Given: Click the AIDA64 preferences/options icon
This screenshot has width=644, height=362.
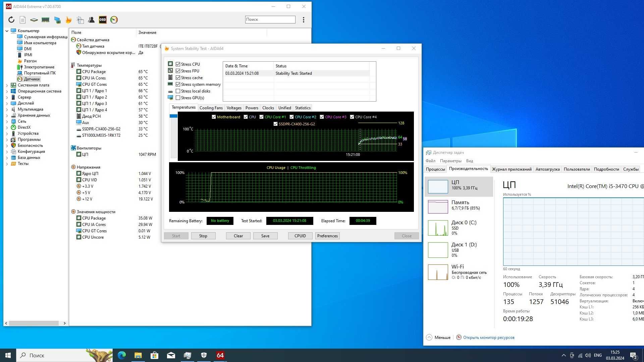Looking at the screenshot, I should point(114,19).
